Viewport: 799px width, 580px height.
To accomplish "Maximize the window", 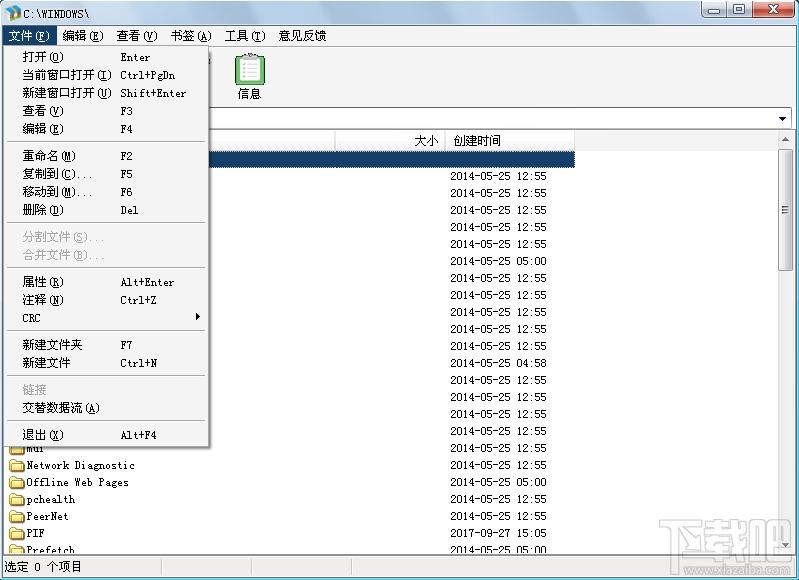I will [x=739, y=10].
